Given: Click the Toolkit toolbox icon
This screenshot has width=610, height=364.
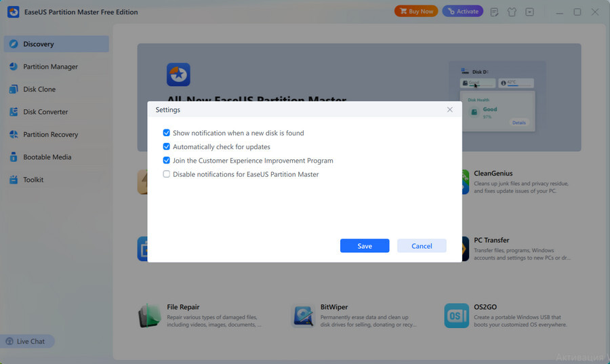Looking at the screenshot, I should tap(14, 179).
